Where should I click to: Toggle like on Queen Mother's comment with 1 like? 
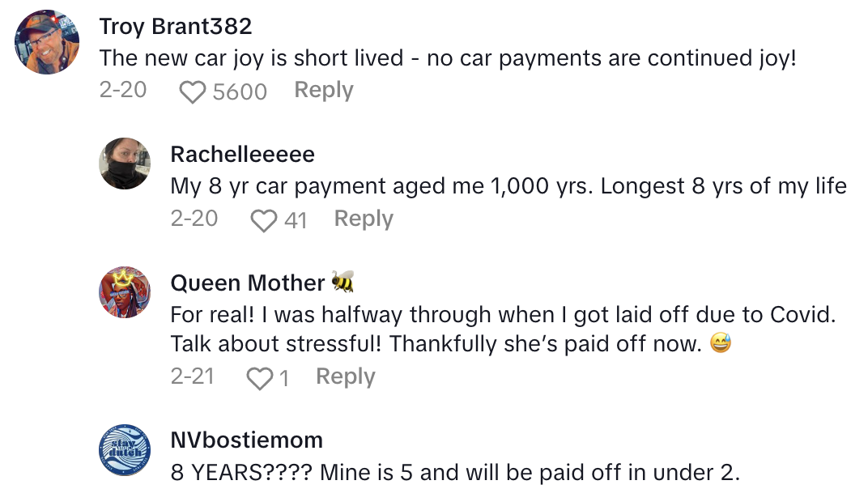(x=260, y=376)
